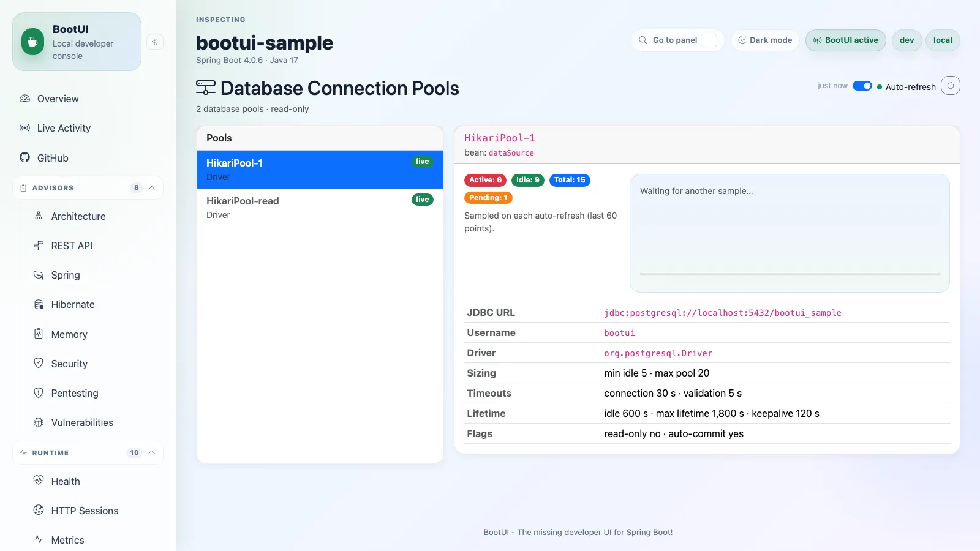Click the Live Activity broadcast icon
This screenshot has width=980, height=551.
[24, 128]
